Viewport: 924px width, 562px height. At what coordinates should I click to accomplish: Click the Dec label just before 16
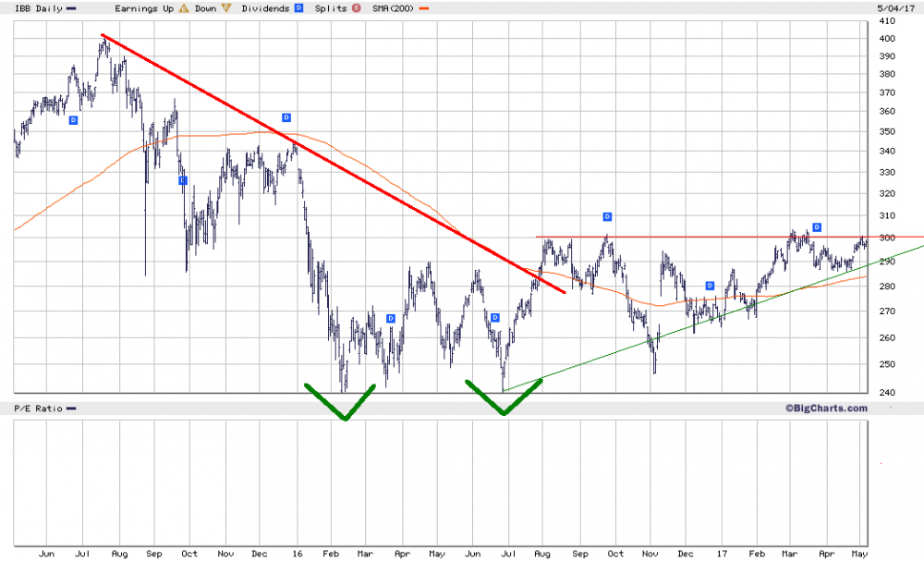tap(260, 554)
